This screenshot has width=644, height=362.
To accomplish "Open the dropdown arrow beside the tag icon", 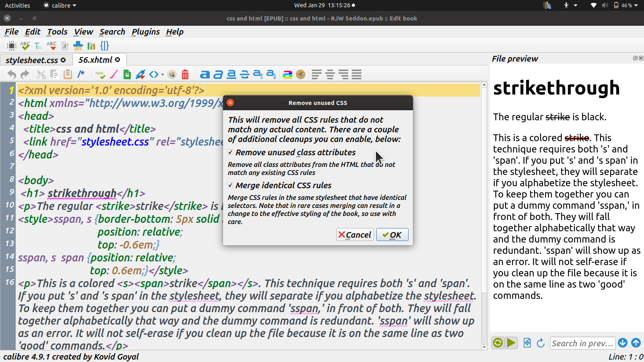I will click(163, 74).
